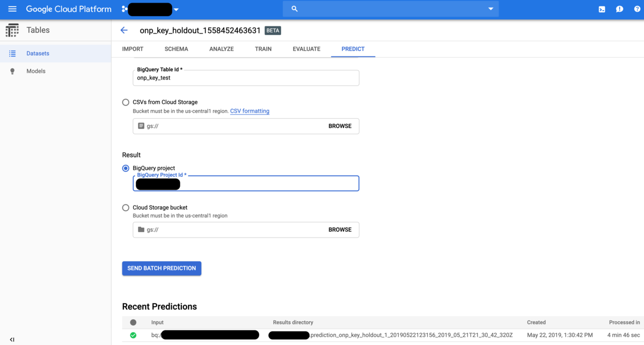This screenshot has width=644, height=345.
Task: Open the CSV formatting link
Action: (x=250, y=111)
